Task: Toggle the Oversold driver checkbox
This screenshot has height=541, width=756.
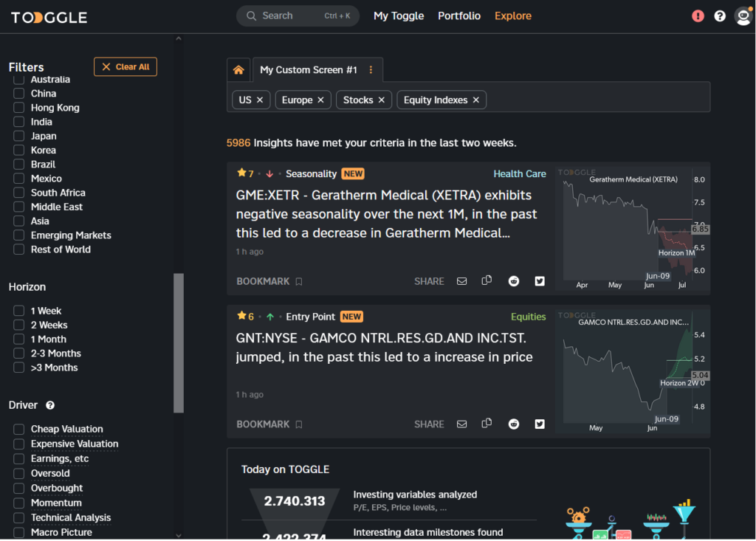Action: tap(18, 474)
